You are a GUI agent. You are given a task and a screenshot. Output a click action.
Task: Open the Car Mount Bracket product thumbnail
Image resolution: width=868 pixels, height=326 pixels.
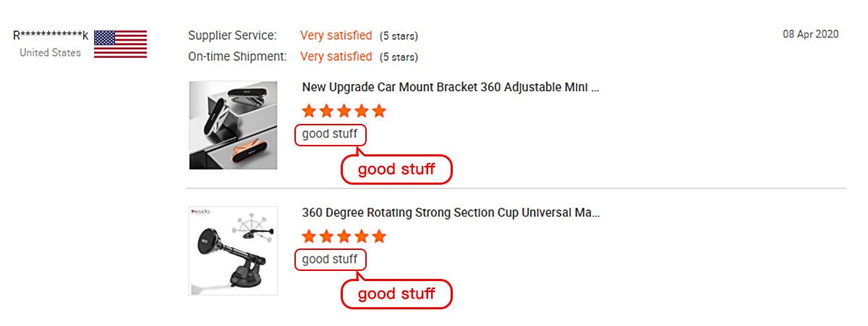point(233,125)
